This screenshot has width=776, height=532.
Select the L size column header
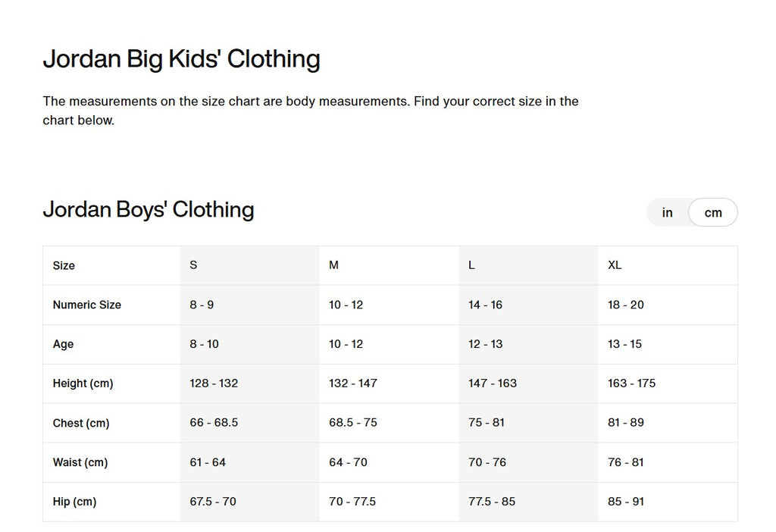[x=471, y=265]
